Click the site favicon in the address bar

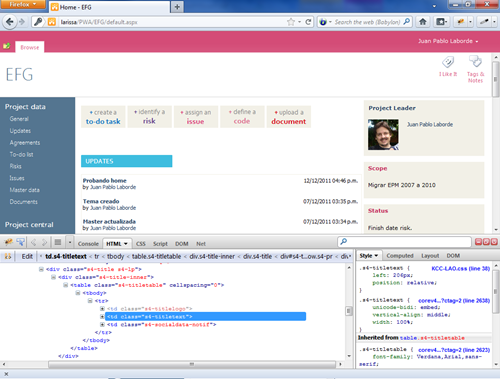tap(52, 22)
